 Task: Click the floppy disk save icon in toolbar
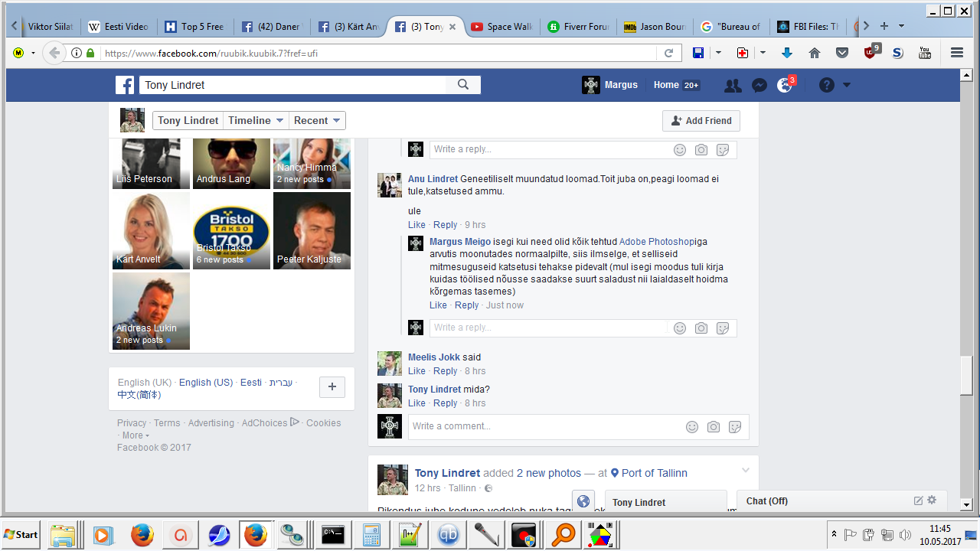[x=698, y=53]
